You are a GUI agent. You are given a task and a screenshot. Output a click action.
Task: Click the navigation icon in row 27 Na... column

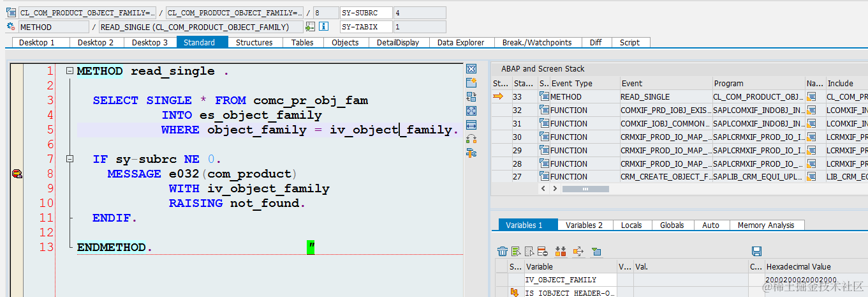(x=812, y=176)
